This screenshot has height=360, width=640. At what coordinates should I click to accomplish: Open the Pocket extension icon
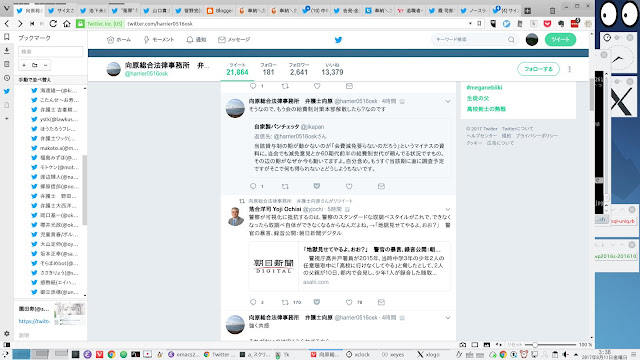pos(547,24)
